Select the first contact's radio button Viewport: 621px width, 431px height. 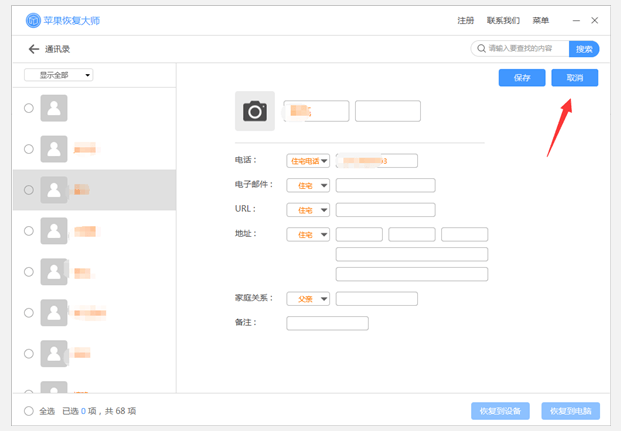click(29, 108)
